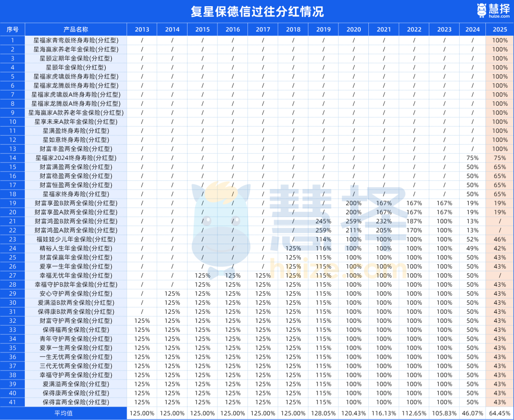Click 200% in 财富享盈A款 row

point(354,212)
